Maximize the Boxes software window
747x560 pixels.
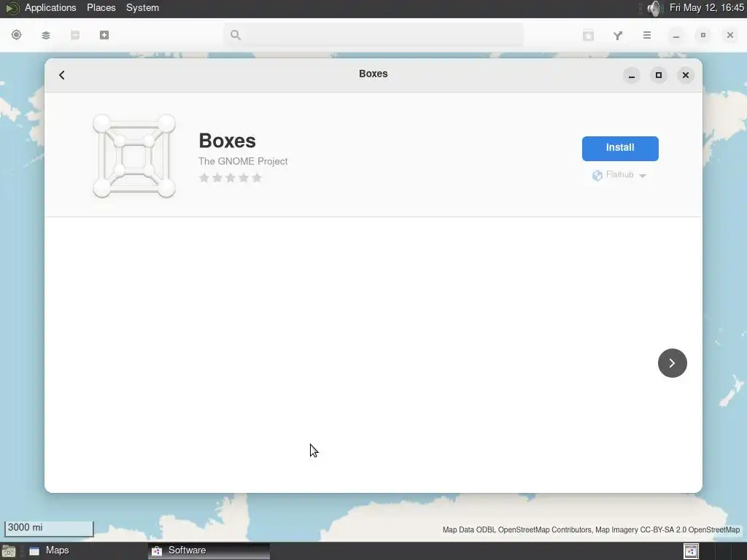tap(659, 75)
